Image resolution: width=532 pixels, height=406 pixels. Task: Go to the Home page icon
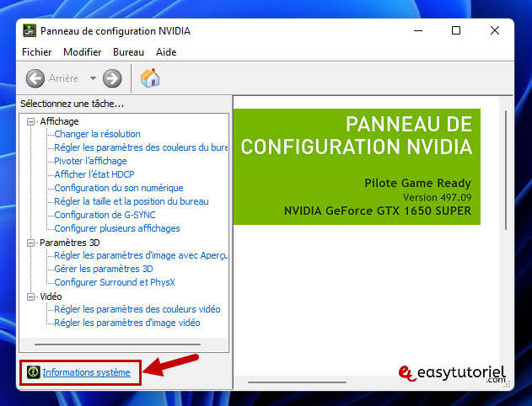click(x=150, y=78)
